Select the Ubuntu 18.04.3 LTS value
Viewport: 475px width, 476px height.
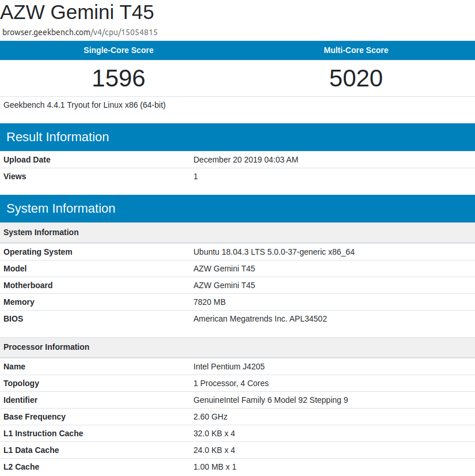(x=274, y=252)
